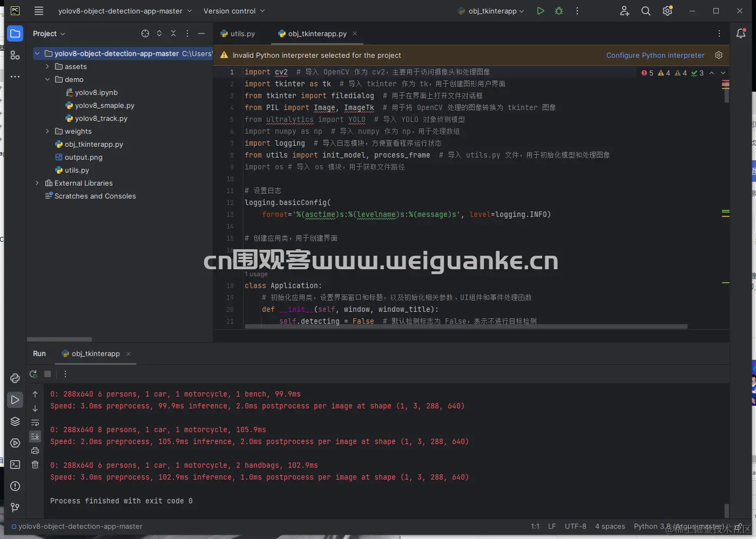Open Project panel options menu

click(x=187, y=33)
